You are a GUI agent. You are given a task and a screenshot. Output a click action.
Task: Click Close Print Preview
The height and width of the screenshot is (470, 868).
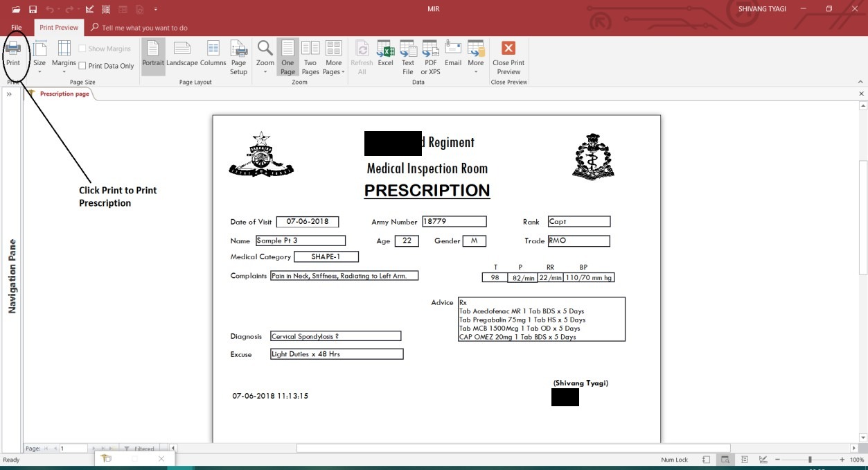[508, 57]
